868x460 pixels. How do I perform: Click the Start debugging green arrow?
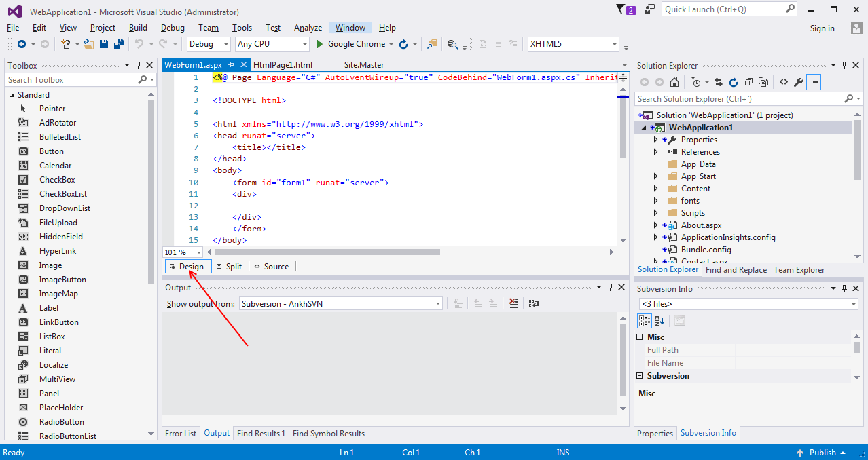tap(318, 43)
